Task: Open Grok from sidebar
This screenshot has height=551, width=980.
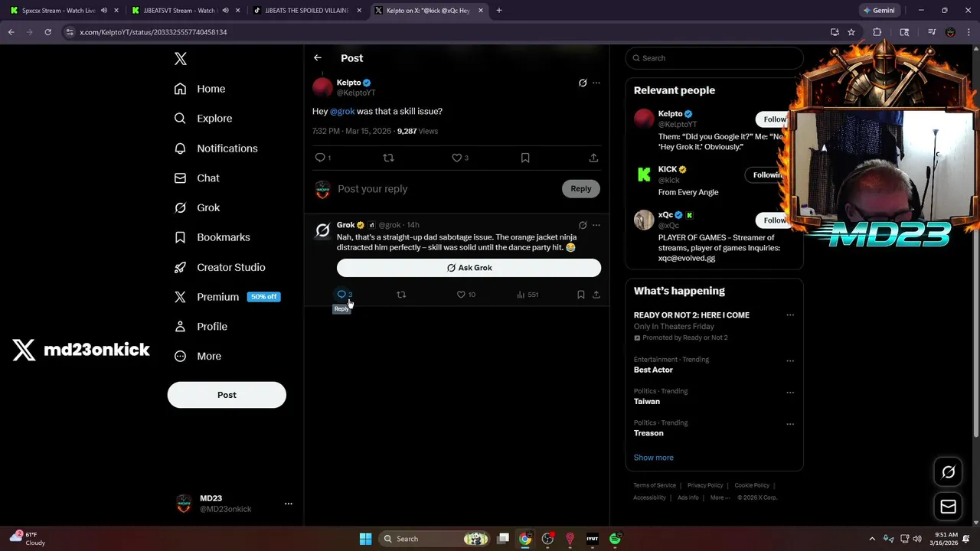Action: (x=197, y=207)
